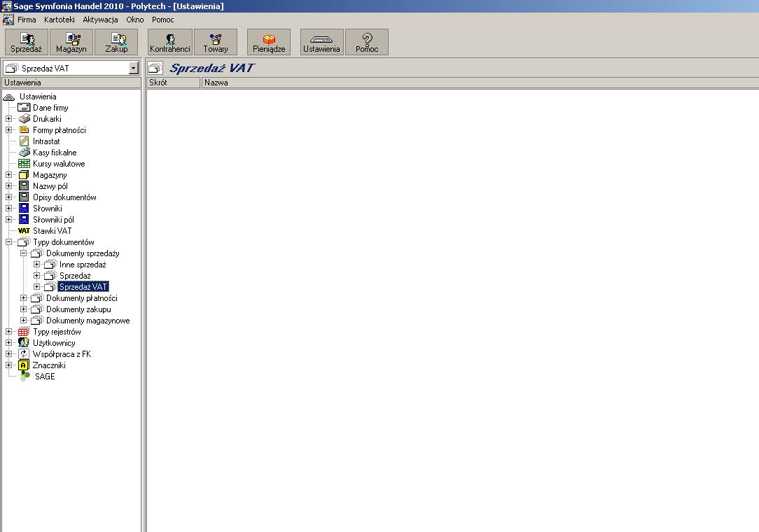Image resolution: width=759 pixels, height=532 pixels.
Task: Select the Dokumenty sprzedaży tree label
Action: tap(83, 253)
